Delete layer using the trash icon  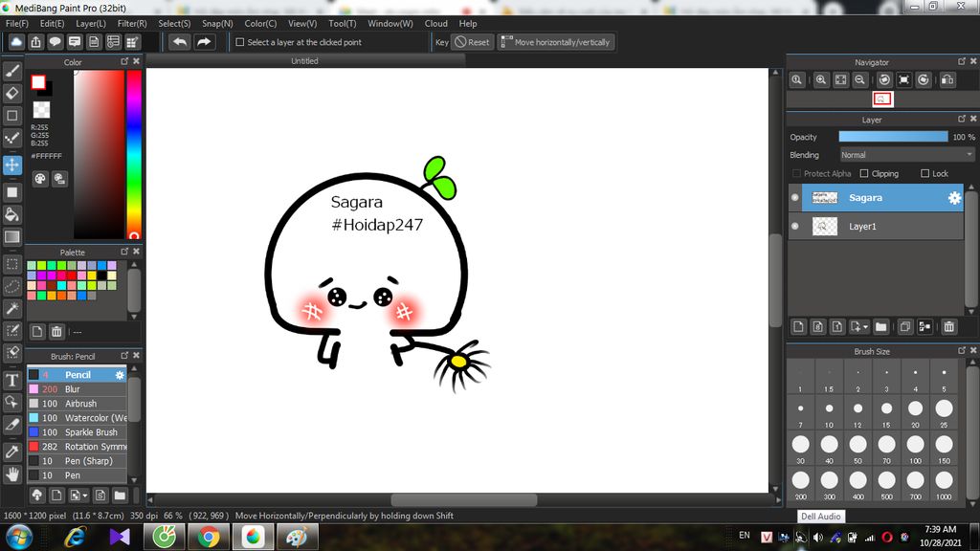(x=948, y=327)
